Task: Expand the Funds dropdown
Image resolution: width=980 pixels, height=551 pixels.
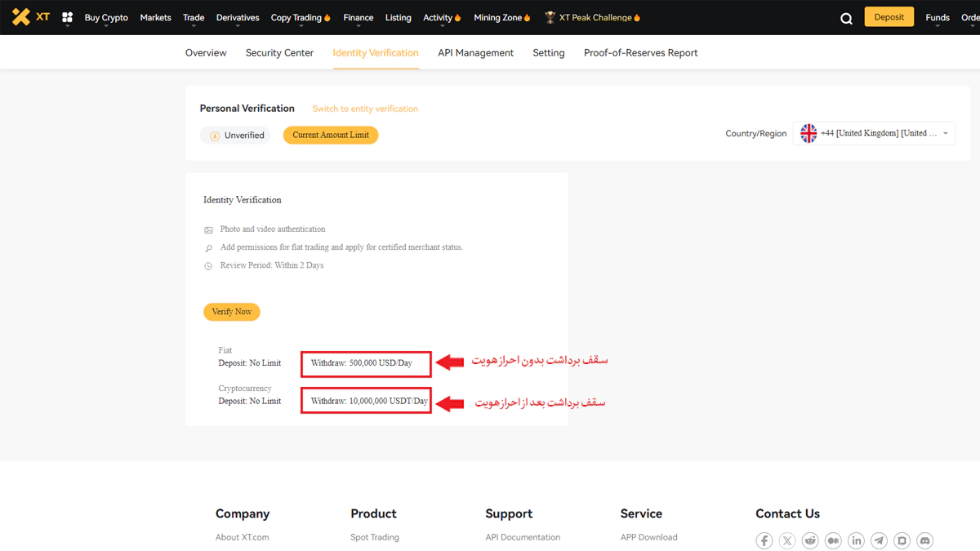Action: pos(938,18)
